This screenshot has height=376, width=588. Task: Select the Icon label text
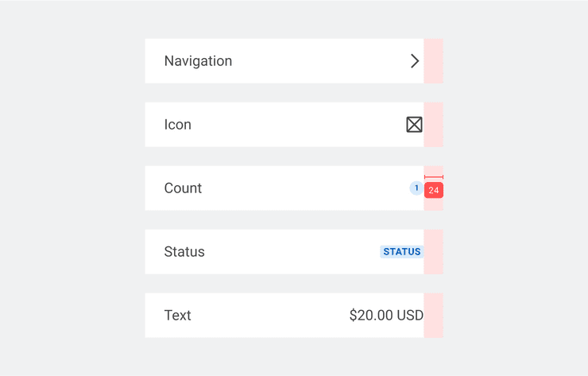click(x=177, y=125)
